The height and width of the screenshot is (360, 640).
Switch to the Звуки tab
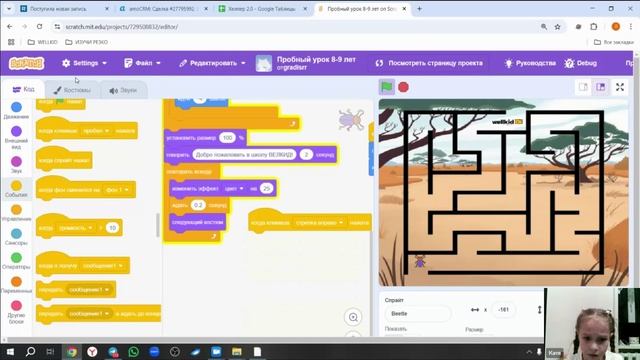123,90
